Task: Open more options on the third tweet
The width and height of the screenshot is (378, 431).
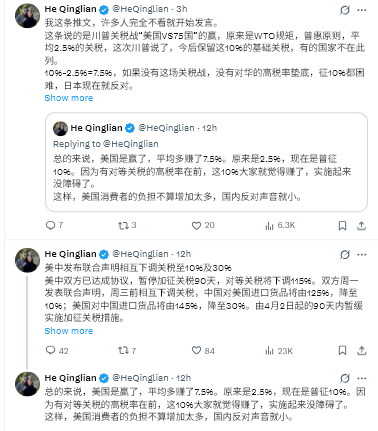Action: [362, 378]
